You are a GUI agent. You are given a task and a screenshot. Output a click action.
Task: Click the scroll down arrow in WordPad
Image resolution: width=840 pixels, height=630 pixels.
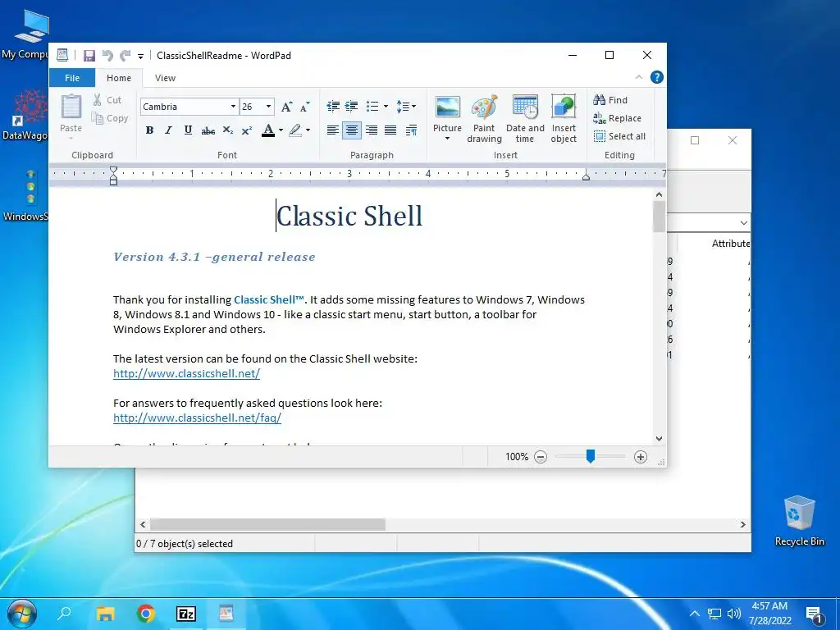(x=659, y=438)
